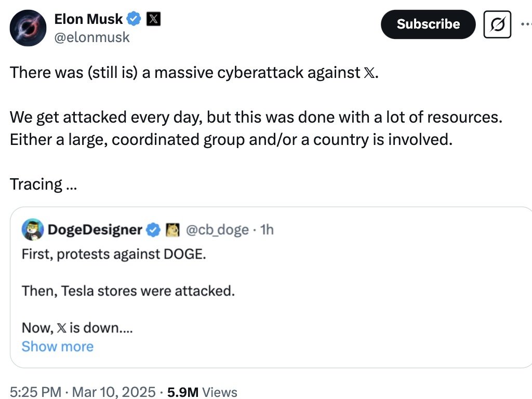
Task: Click the Doge affiliation badge beside DogeDesigner
Action: pyautogui.click(x=172, y=230)
